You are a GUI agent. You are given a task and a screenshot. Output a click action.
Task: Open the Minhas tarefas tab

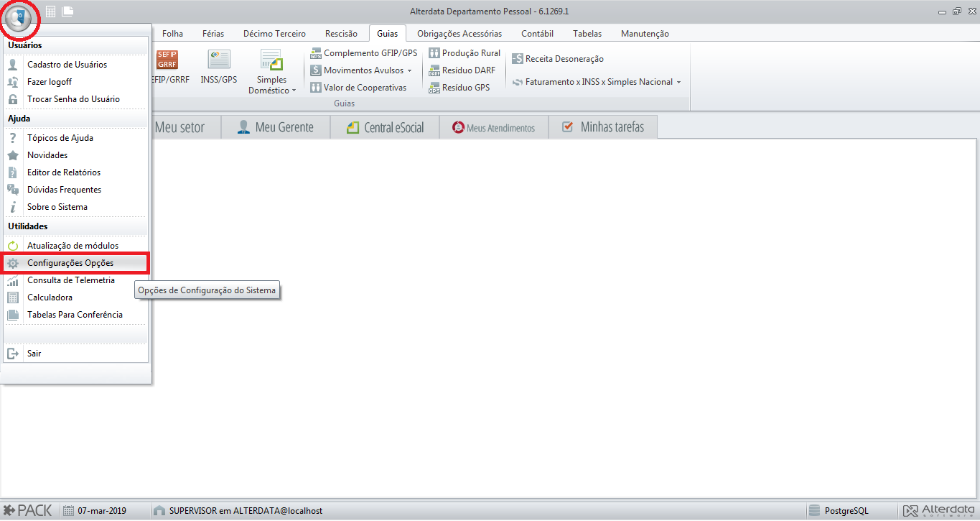(x=603, y=127)
